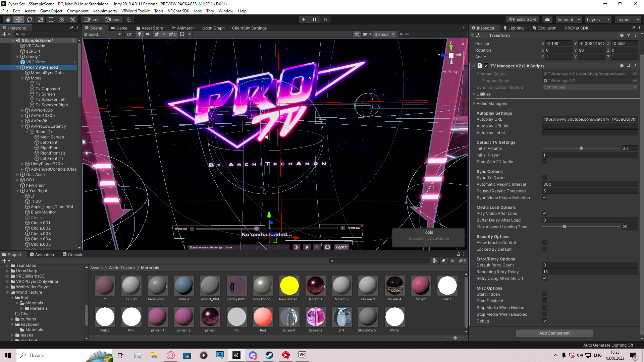Screen dimensions: 644x362
Task: Select the Rect Transform tool
Action: point(51,19)
